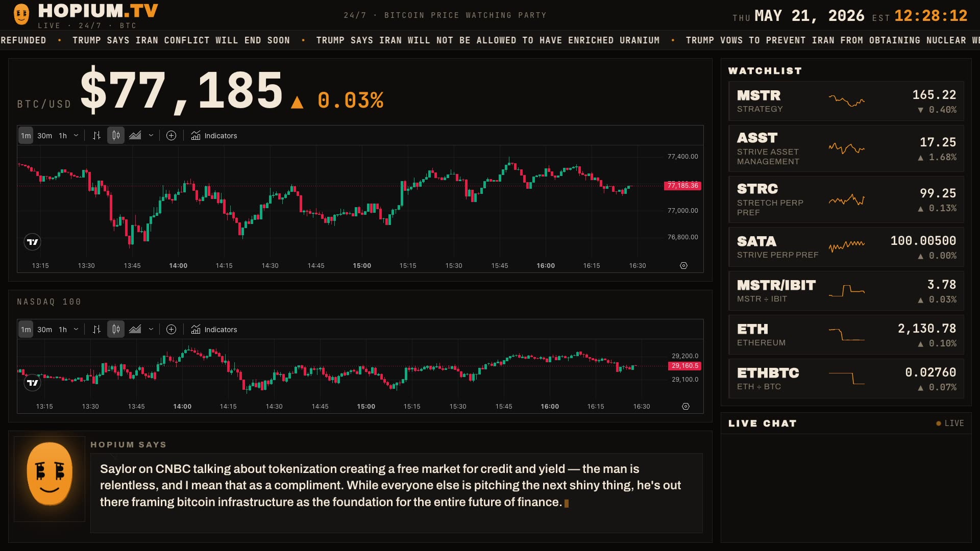Select the SATA Strive Perp Pref card

[x=846, y=247]
